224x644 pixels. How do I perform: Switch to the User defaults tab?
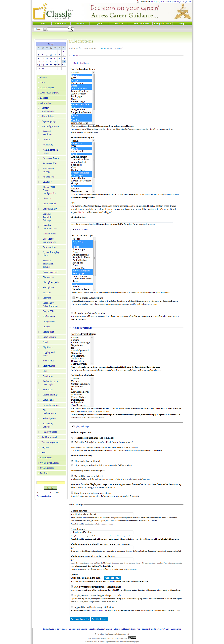click(105, 48)
